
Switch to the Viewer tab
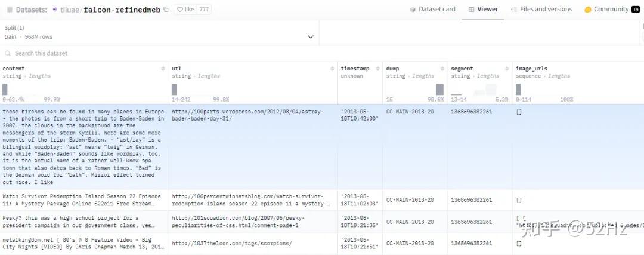pos(483,9)
